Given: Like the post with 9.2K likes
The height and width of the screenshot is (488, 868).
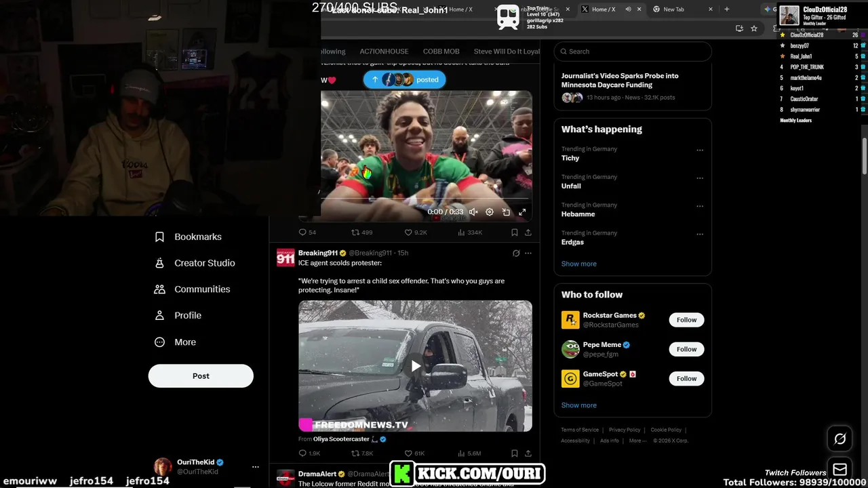Looking at the screenshot, I should pyautogui.click(x=416, y=232).
